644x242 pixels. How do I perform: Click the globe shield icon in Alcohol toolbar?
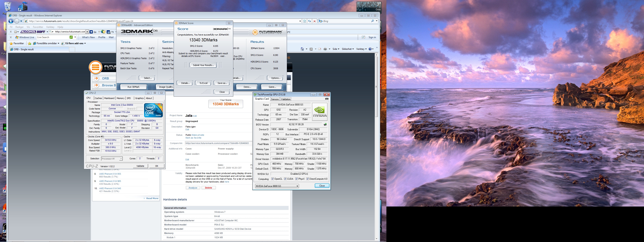(103, 32)
